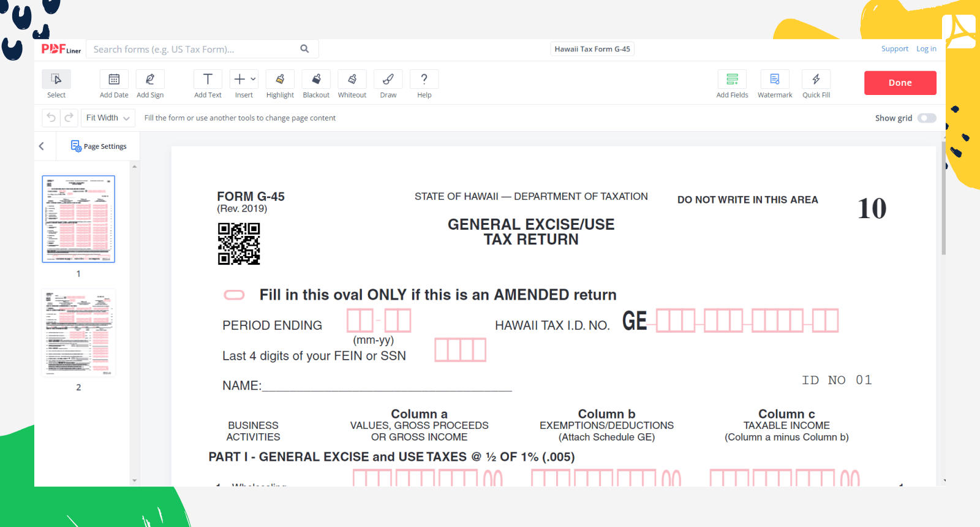The width and height of the screenshot is (980, 527).
Task: Pick the Add Text tool
Action: click(x=208, y=84)
